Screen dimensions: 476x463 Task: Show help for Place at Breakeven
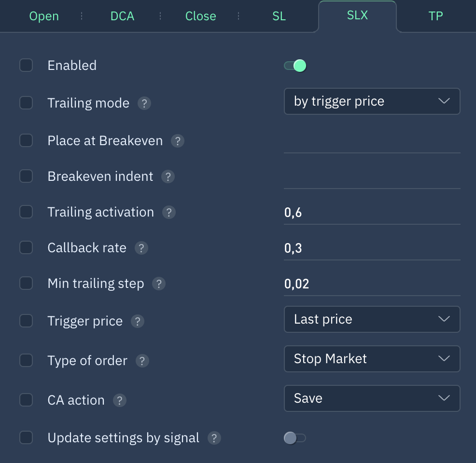point(178,141)
